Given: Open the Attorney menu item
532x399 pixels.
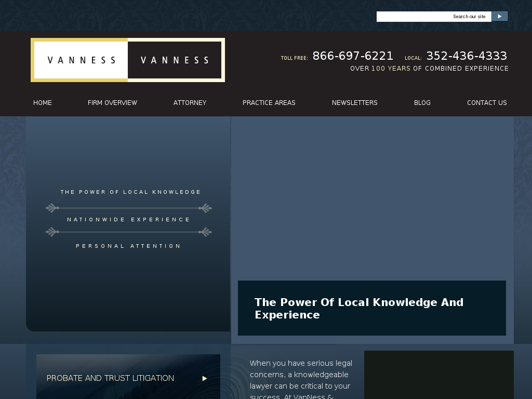Looking at the screenshot, I should point(190,103).
